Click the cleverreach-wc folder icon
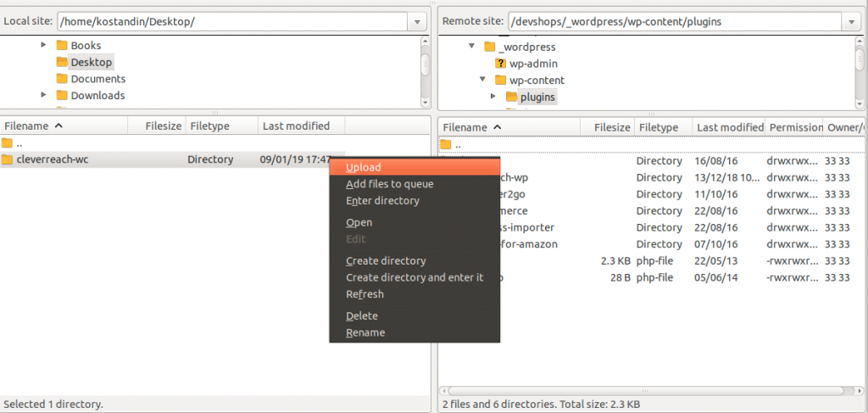Screen dimensions: 868x413 [x=8, y=159]
